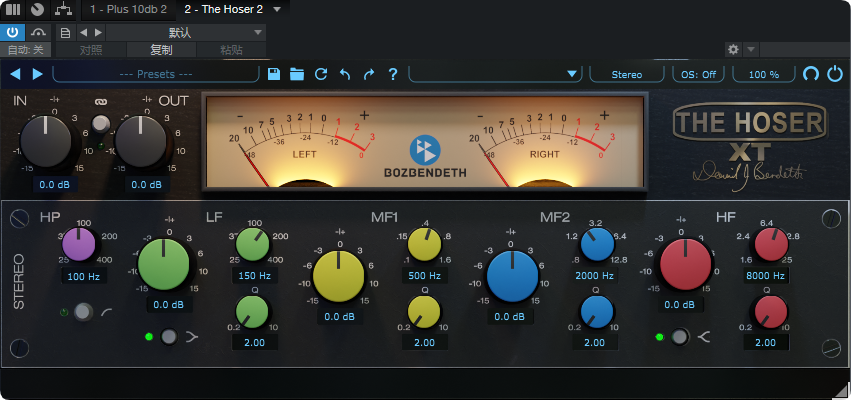Click the large yellow MF1 gain knob
The height and width of the screenshot is (400, 851).
point(339,276)
